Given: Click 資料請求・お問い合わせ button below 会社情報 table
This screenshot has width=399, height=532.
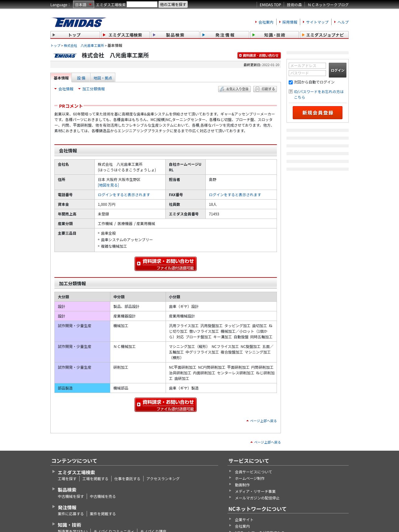Looking at the screenshot, I should tap(166, 264).
